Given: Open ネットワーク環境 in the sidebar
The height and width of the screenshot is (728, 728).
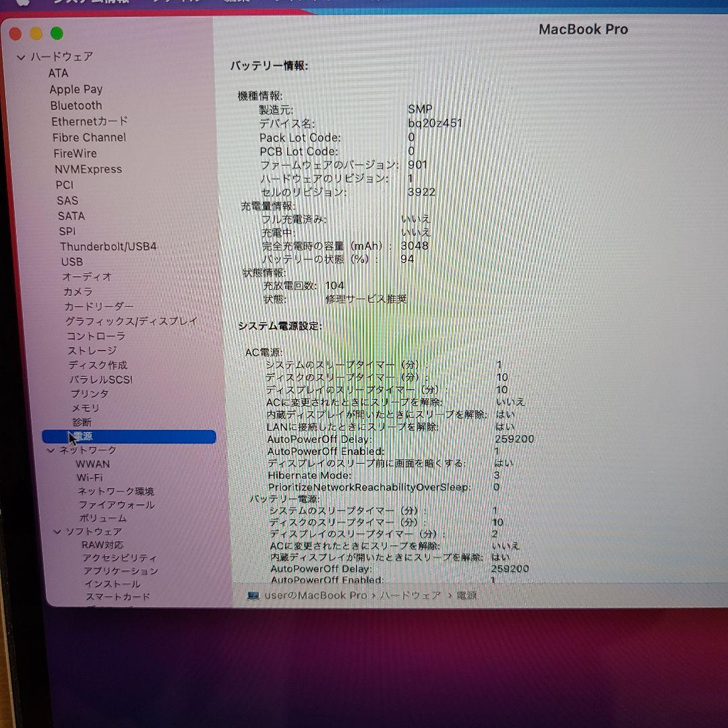Looking at the screenshot, I should [x=116, y=491].
